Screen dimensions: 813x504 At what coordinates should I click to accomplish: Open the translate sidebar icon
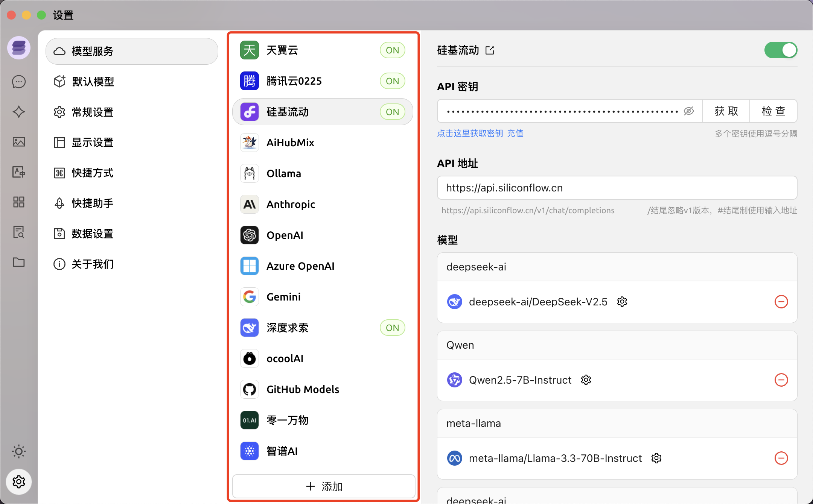coord(18,172)
